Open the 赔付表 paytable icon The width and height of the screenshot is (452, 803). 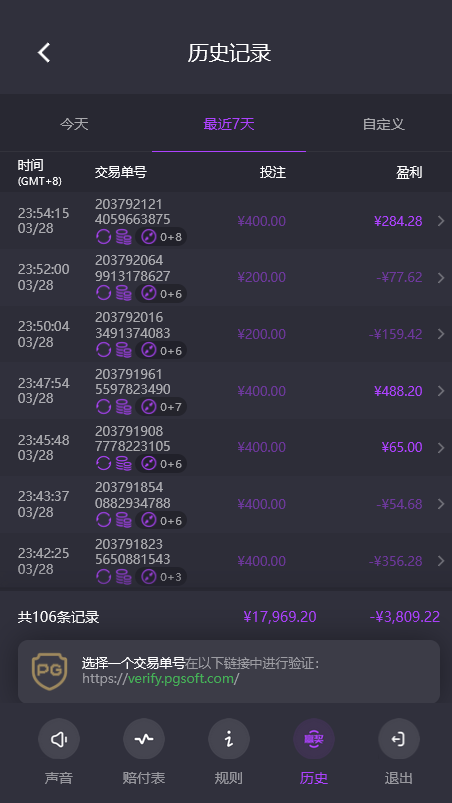144,739
